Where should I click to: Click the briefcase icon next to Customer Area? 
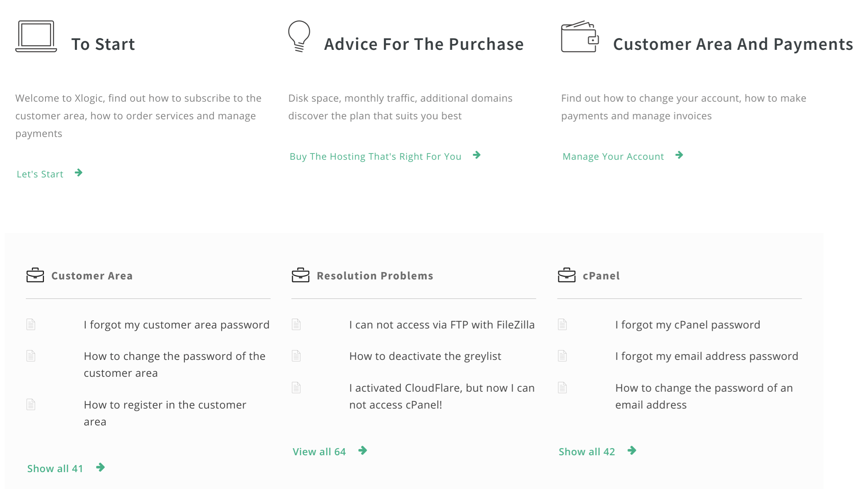[35, 275]
